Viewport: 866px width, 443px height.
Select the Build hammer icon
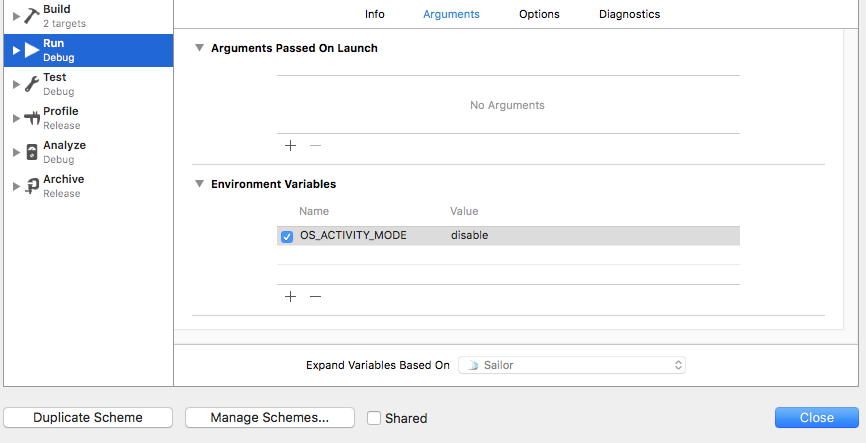31,16
